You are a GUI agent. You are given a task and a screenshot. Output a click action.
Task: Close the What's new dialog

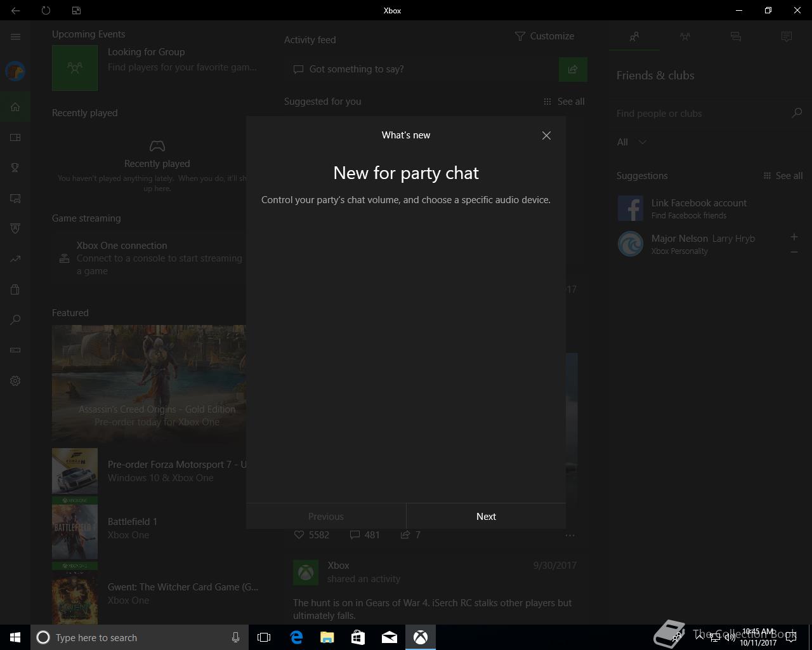(x=546, y=135)
